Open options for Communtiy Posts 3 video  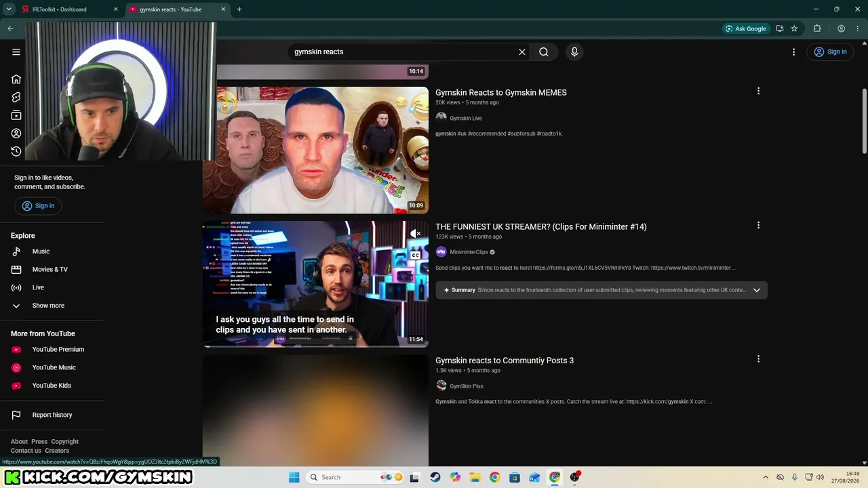(x=758, y=359)
